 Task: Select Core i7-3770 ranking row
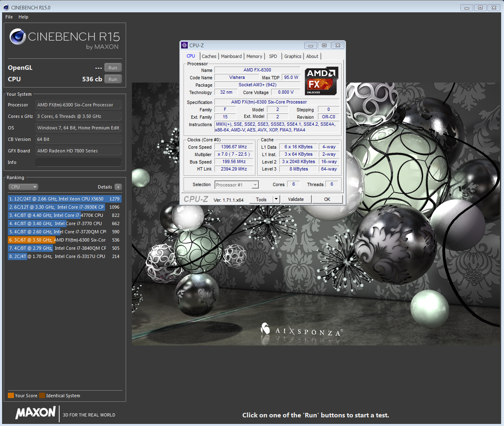pos(65,223)
